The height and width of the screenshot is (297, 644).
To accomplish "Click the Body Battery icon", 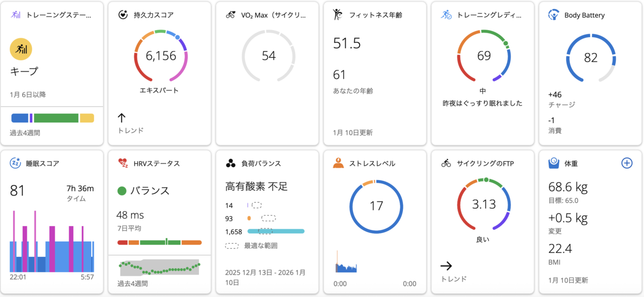I will pyautogui.click(x=553, y=15).
